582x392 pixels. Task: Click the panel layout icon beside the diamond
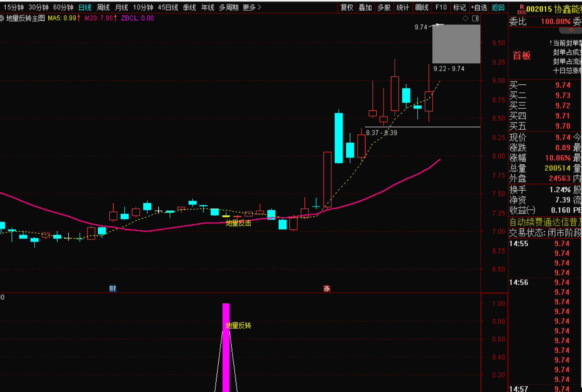coord(475,18)
